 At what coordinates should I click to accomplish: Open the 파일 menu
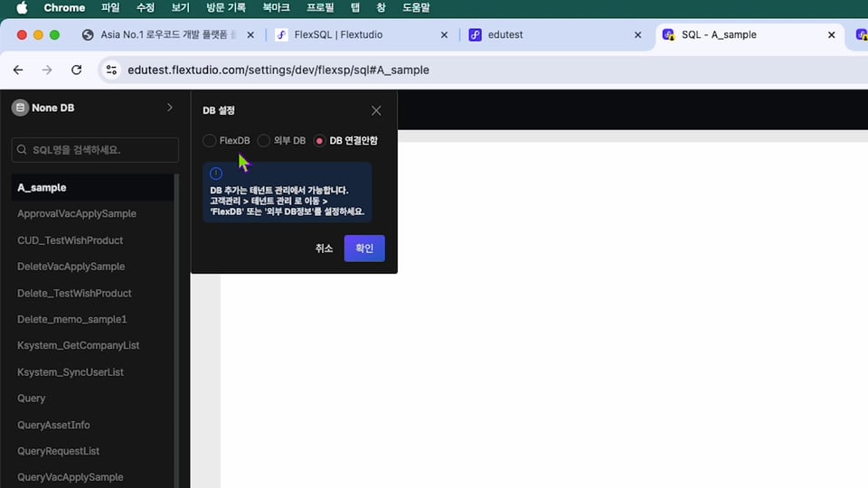pos(110,8)
